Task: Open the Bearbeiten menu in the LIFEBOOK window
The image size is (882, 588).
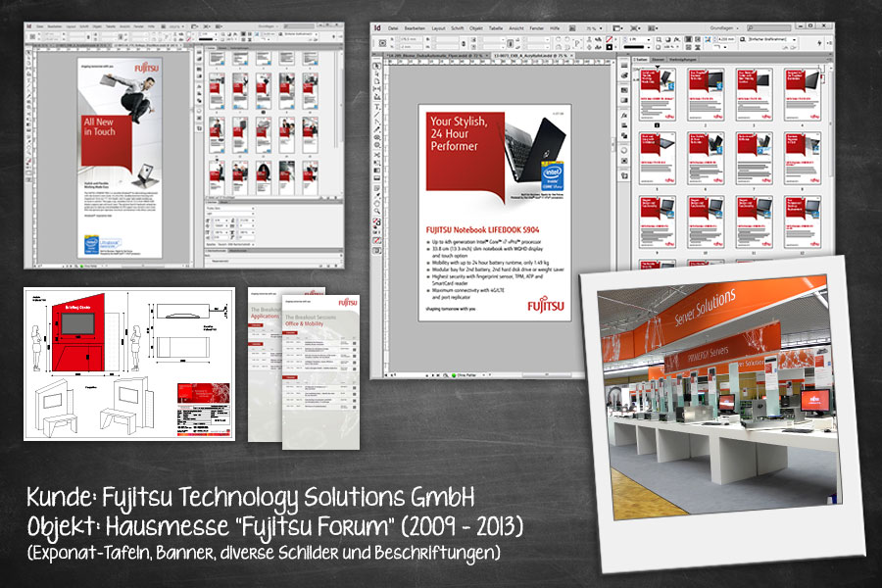Action: pos(415,27)
